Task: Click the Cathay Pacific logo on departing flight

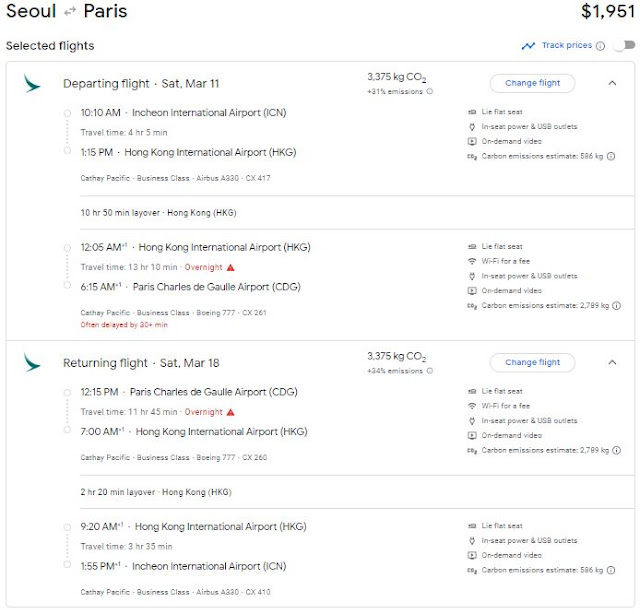Action: click(x=32, y=83)
